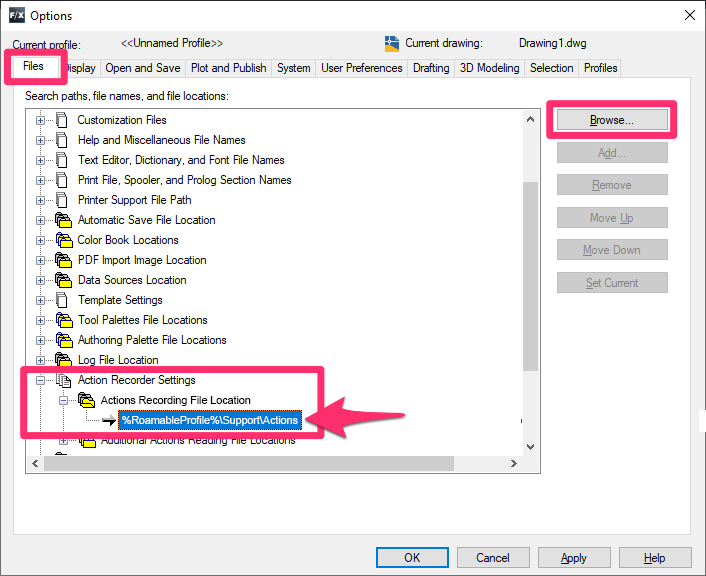This screenshot has width=706, height=576.
Task: Click the Apply button
Action: (574, 558)
